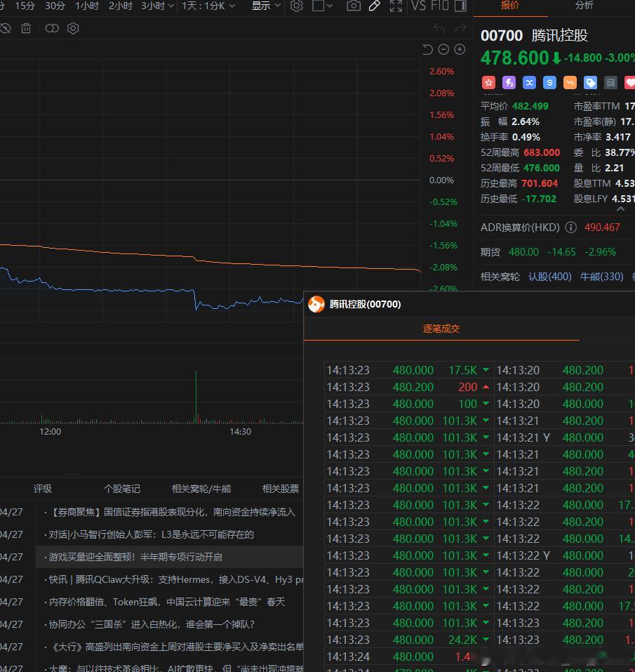Click the 14:13:21 Y trade row
The height and width of the screenshot is (672, 635).
(x=566, y=437)
